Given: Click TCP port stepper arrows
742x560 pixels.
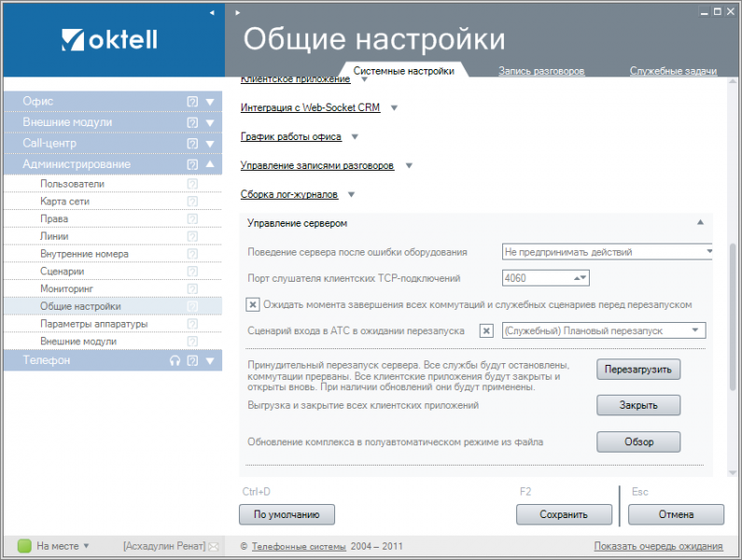Looking at the screenshot, I should point(581,278).
